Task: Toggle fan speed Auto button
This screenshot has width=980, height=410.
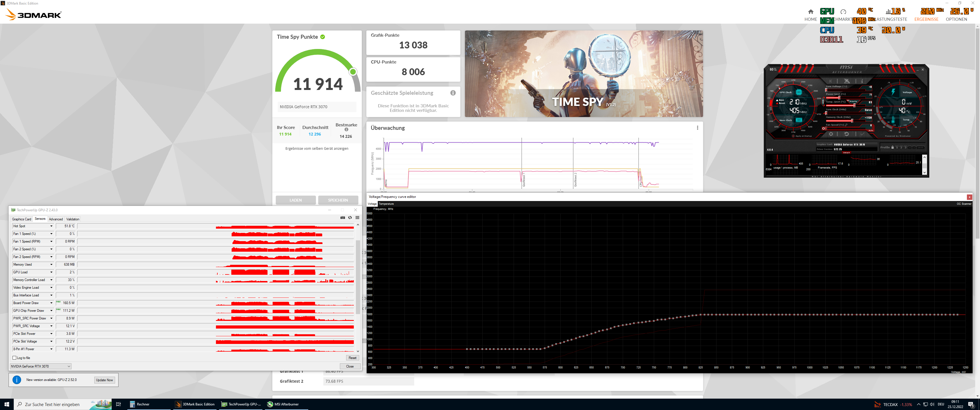Action: point(871,130)
